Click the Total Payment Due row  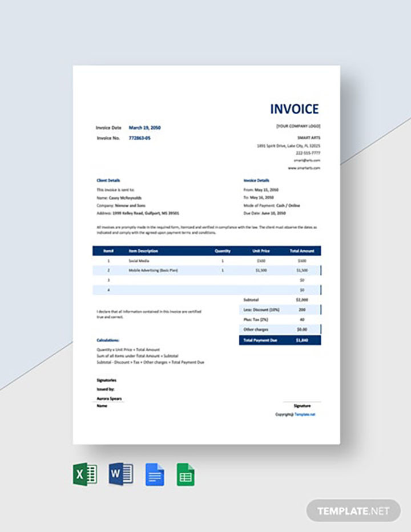[279, 340]
